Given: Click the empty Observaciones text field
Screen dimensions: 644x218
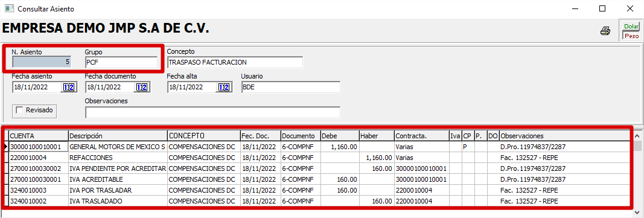Looking at the screenshot, I should pyautogui.click(x=212, y=112).
